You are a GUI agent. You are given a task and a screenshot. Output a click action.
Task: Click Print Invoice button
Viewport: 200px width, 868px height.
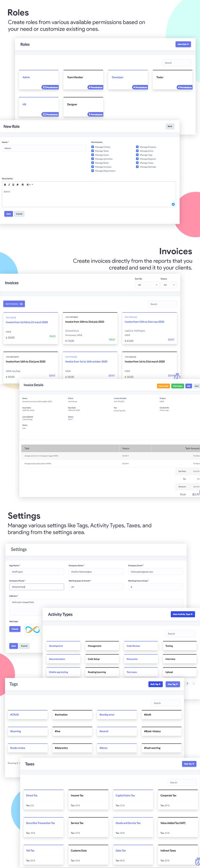click(178, 386)
